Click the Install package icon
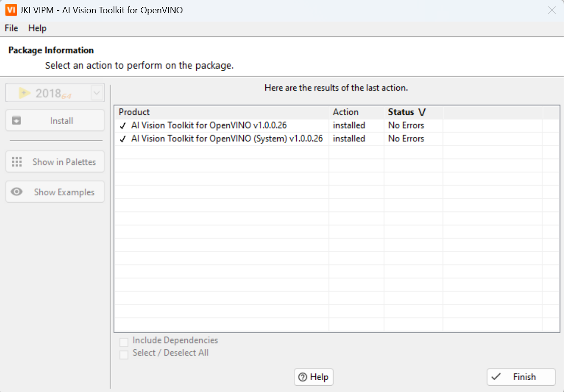 tap(17, 121)
